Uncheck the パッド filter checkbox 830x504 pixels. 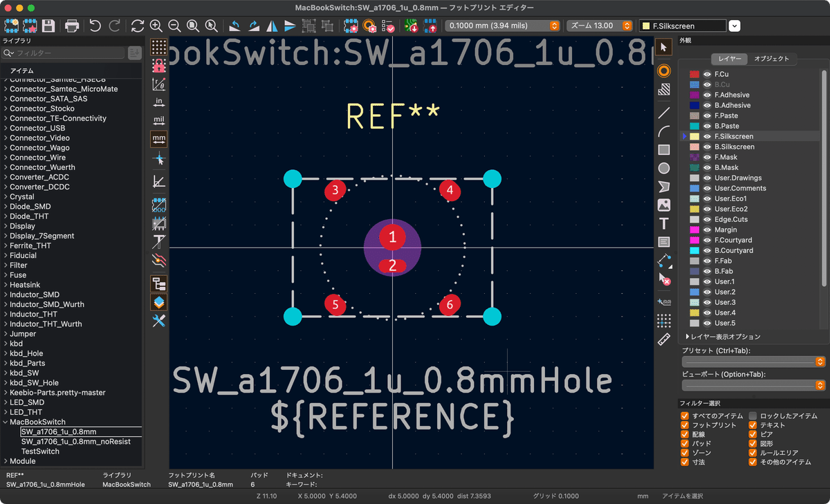point(685,443)
